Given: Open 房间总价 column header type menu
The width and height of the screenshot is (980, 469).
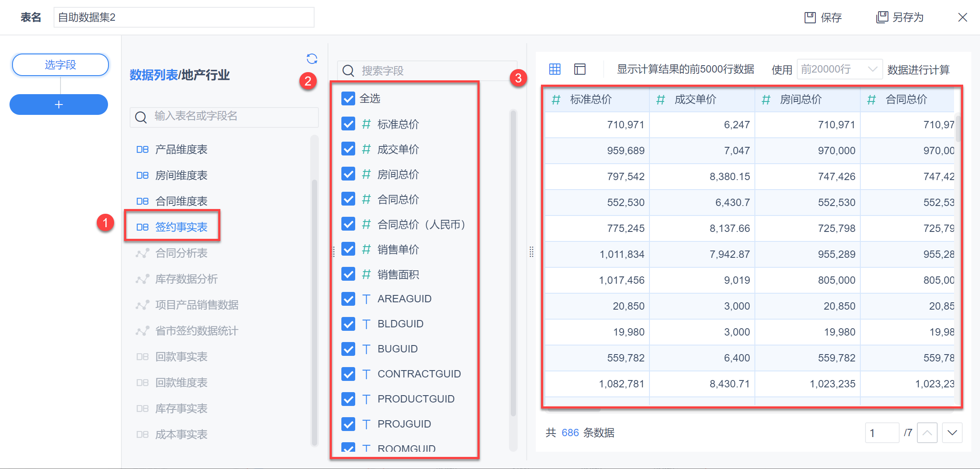Looking at the screenshot, I should pyautogui.click(x=766, y=100).
